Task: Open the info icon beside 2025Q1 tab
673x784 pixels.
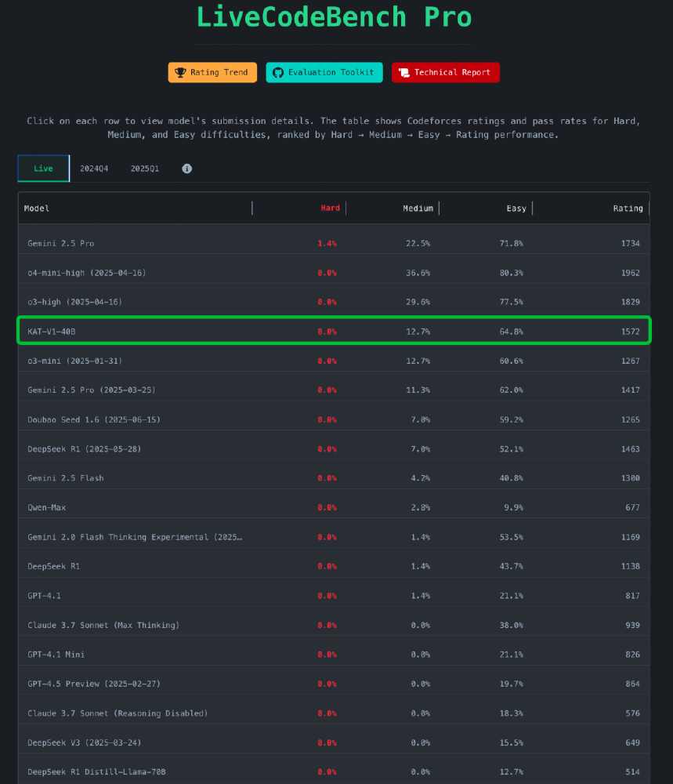Action: click(186, 169)
